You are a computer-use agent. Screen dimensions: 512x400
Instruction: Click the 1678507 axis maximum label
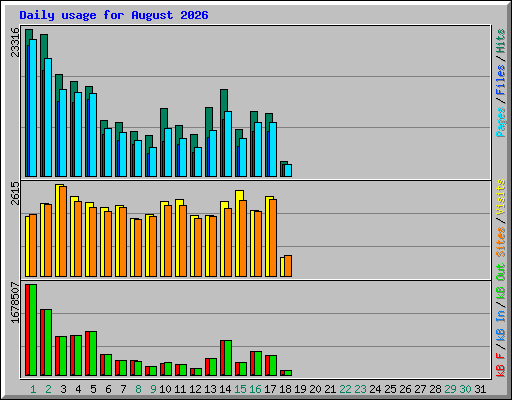click(15, 303)
